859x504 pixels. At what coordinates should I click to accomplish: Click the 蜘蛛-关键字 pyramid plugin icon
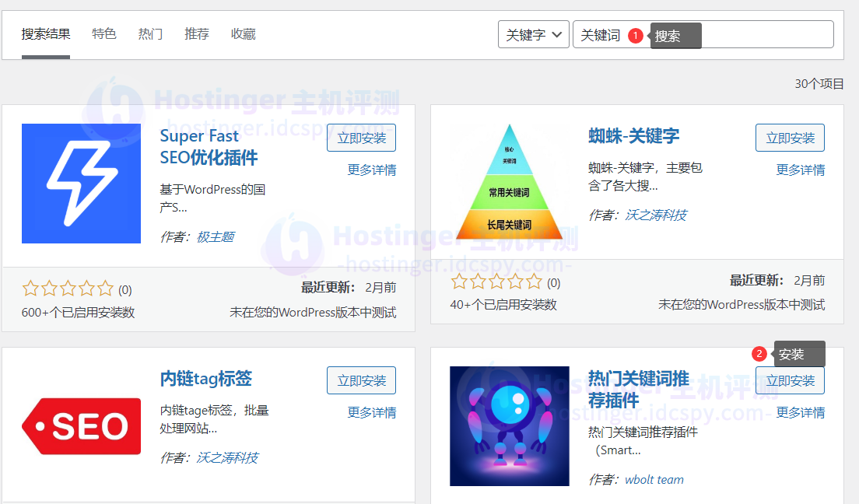click(x=509, y=184)
